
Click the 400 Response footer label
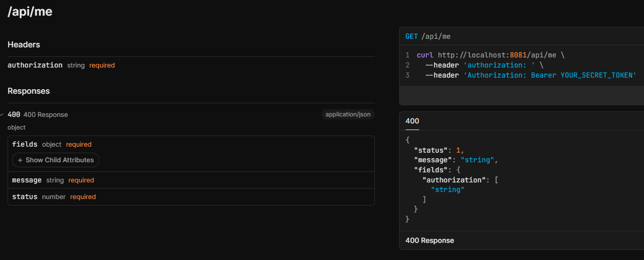[x=429, y=240]
